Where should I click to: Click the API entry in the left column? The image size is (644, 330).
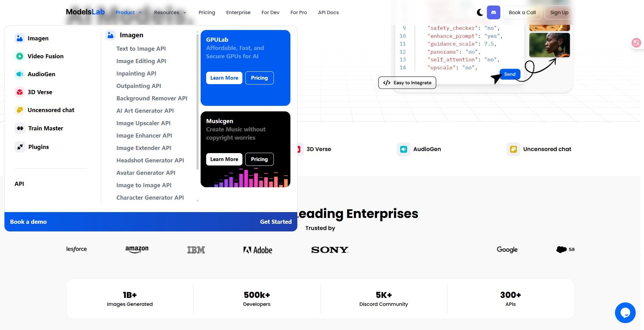pyautogui.click(x=19, y=184)
